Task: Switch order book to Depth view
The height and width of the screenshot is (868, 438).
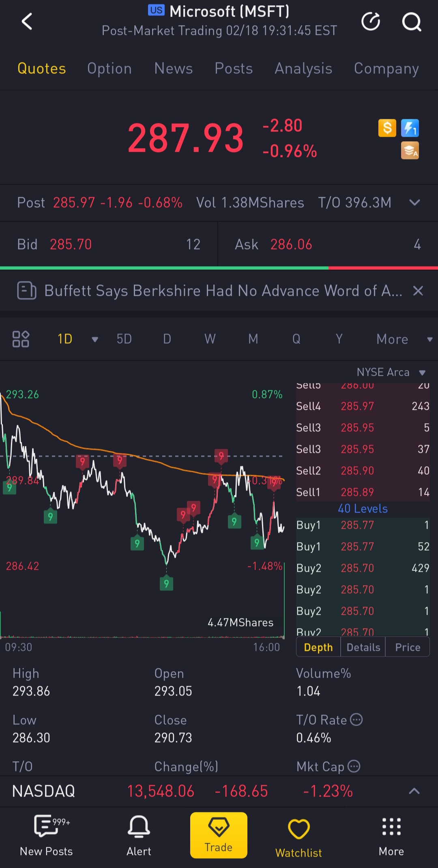Action: coord(318,647)
